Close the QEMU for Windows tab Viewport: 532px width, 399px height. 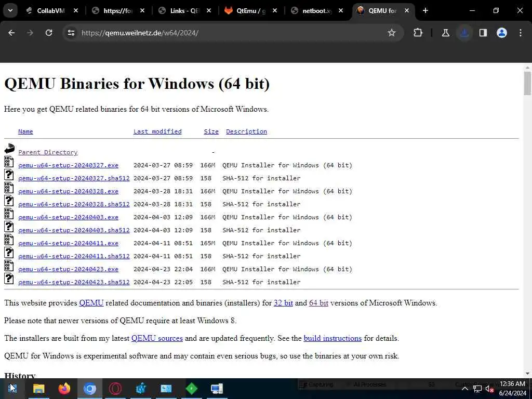pos(407,10)
